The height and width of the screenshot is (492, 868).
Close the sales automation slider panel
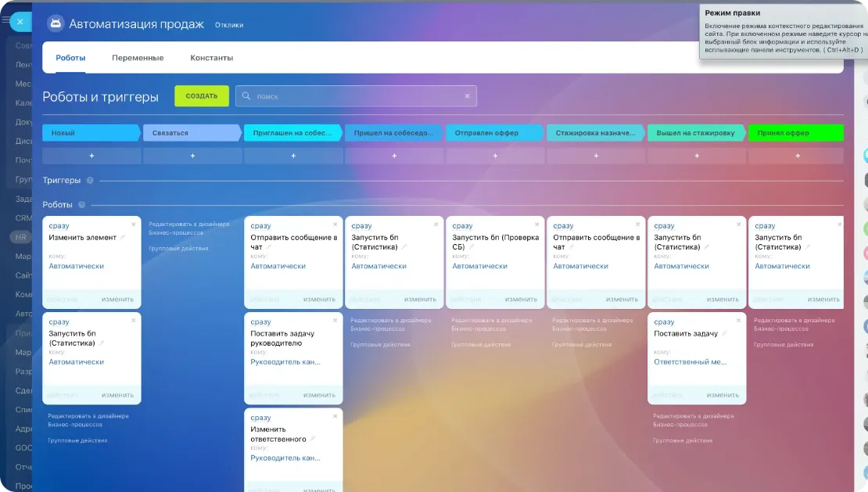20,22
